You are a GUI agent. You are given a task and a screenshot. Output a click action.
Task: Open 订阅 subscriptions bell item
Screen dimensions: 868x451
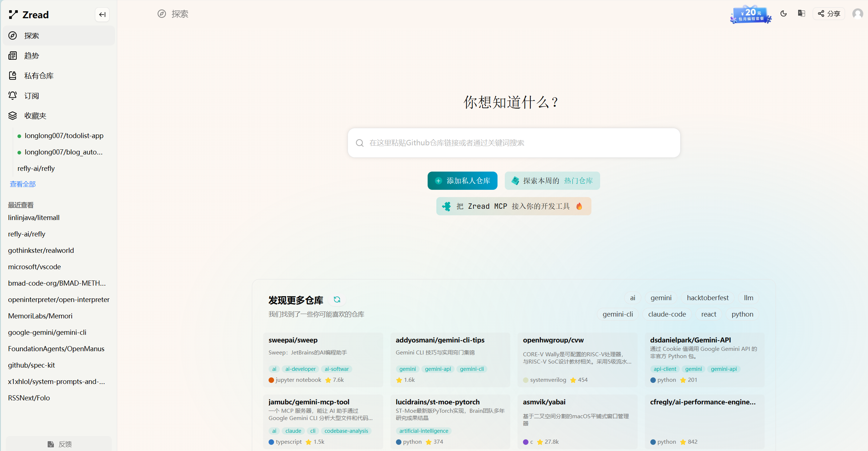tap(31, 96)
